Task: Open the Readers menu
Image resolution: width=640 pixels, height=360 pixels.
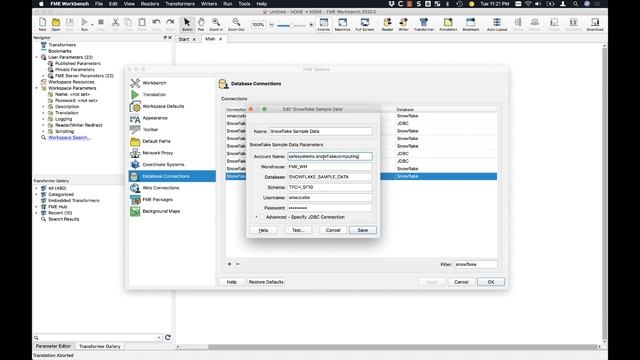Action: [150, 4]
